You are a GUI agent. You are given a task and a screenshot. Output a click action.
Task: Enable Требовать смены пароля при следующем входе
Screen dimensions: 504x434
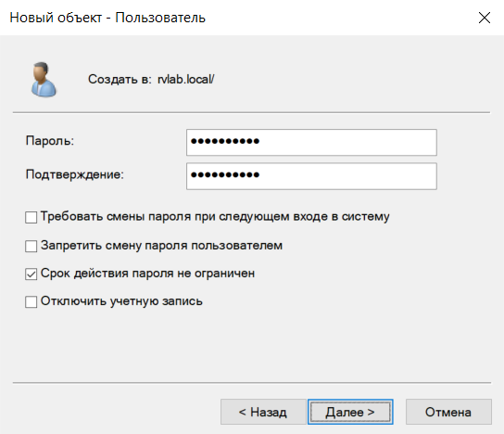click(x=31, y=217)
